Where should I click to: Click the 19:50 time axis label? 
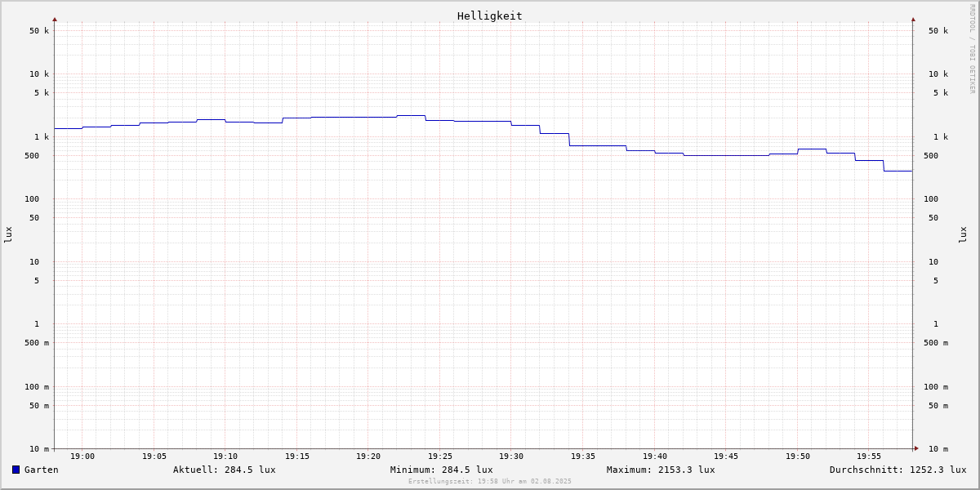798,457
